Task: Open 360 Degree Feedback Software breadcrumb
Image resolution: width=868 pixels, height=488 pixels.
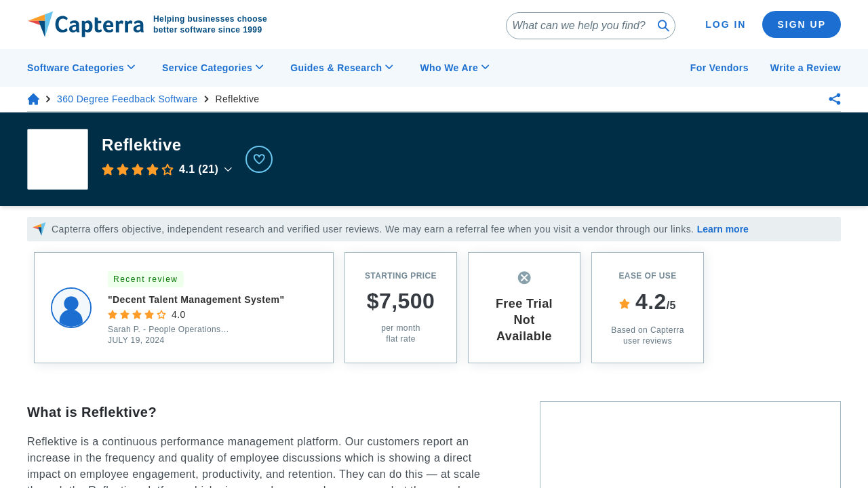Action: (x=127, y=99)
